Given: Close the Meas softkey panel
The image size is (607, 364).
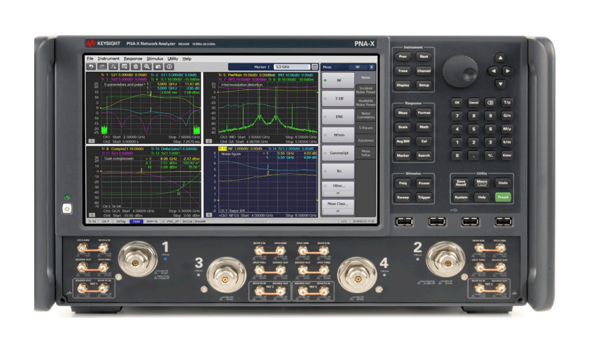Looking at the screenshot, I should tap(372, 67).
